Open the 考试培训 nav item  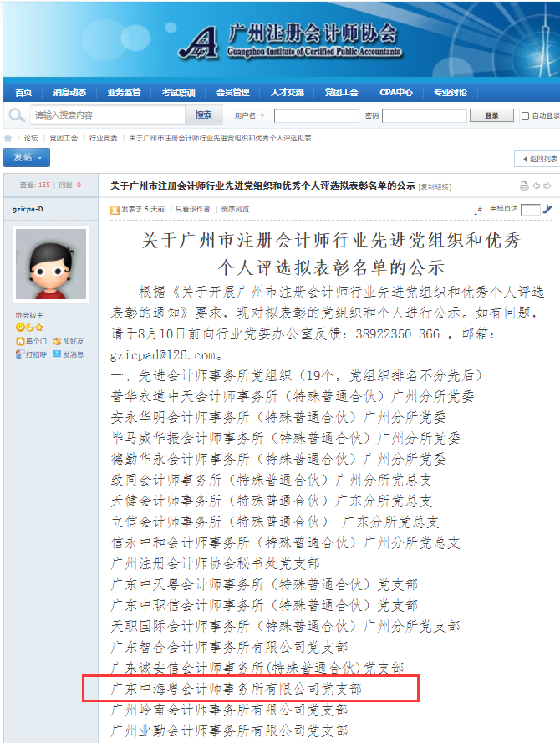(x=178, y=93)
